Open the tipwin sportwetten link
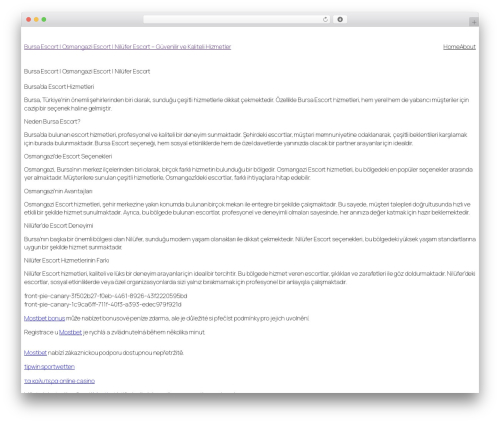The height and width of the screenshot is (423, 500). point(49,367)
